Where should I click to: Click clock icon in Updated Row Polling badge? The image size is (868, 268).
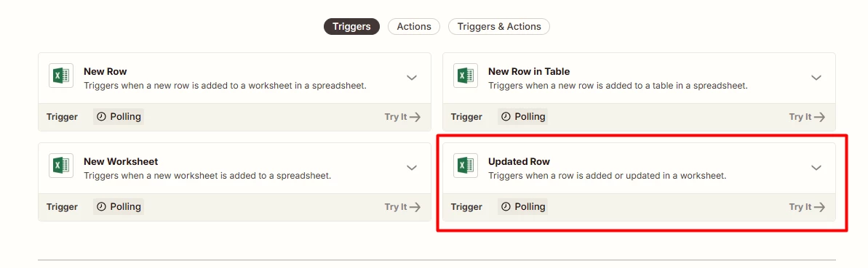point(506,207)
